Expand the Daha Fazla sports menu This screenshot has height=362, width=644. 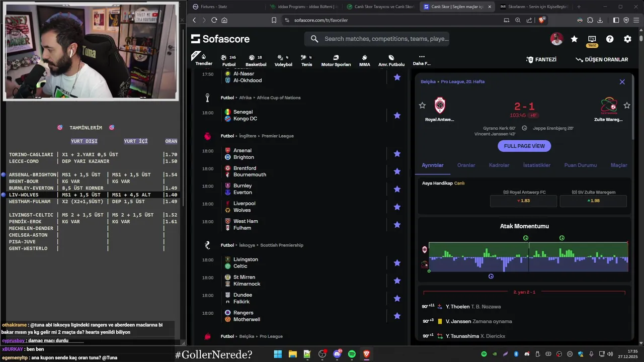click(x=422, y=60)
